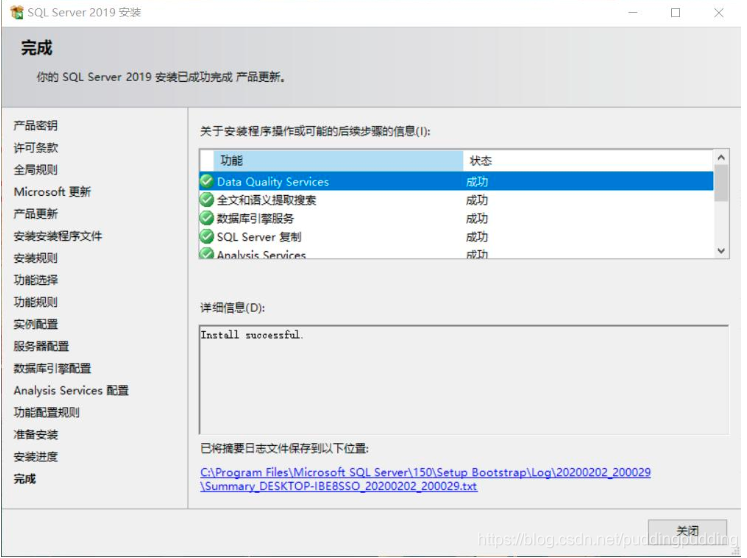Viewport: 747px width, 558px height.
Task: Click 功能规则 step in the sidebar
Action: coord(36,302)
